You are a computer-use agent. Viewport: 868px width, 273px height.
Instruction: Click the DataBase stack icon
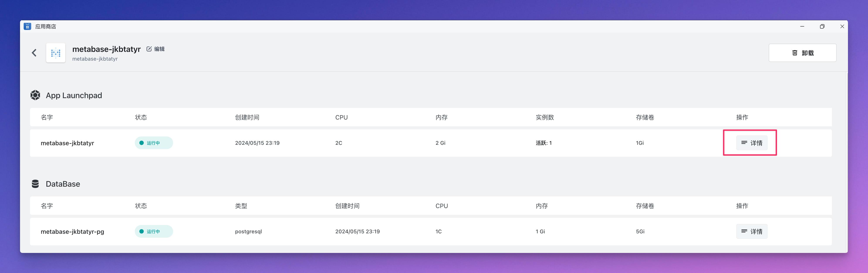pos(35,184)
